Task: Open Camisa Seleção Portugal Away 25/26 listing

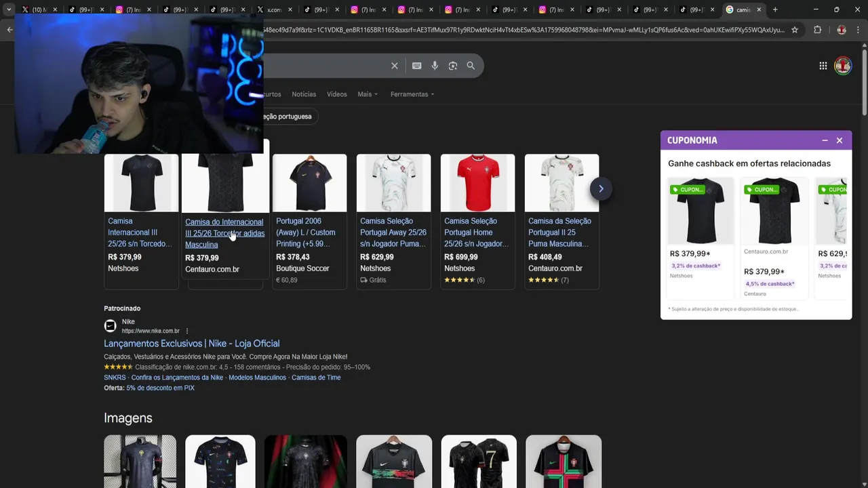Action: point(393,232)
